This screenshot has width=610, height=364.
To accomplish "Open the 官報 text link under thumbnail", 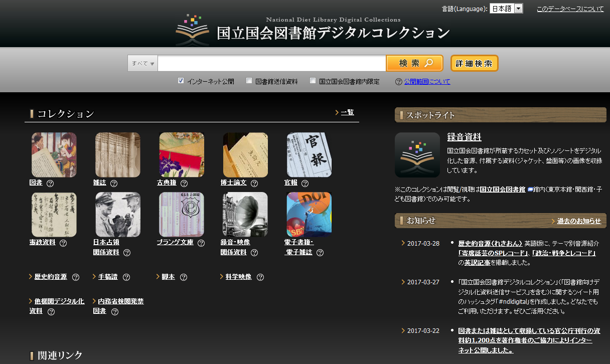I will (291, 183).
